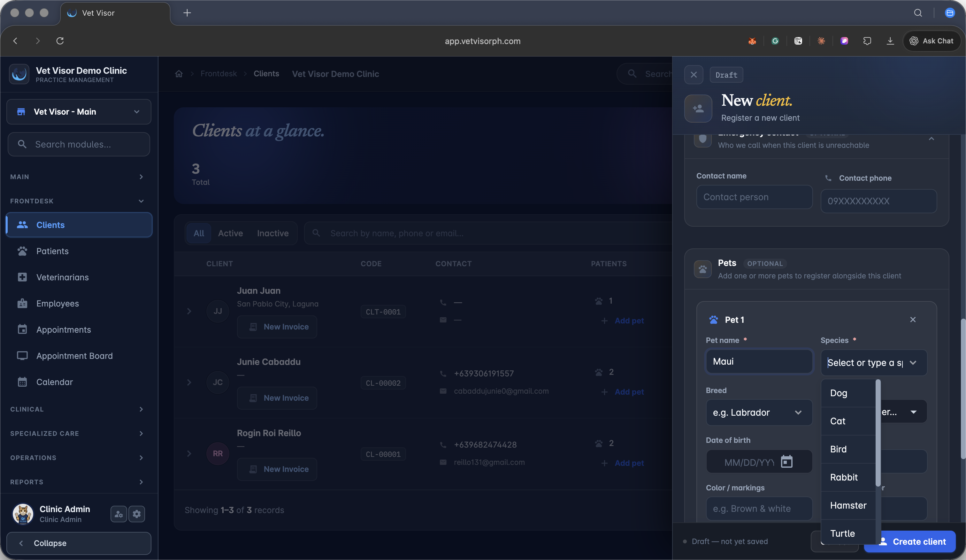Screen dimensions: 966x560
Task: Open the Ask Chat button
Action: tap(932, 41)
